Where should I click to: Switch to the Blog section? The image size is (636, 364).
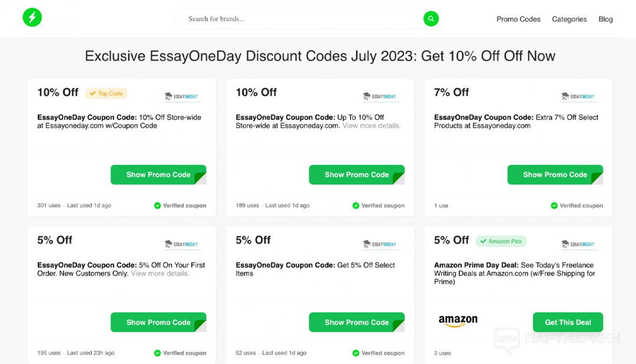[605, 19]
